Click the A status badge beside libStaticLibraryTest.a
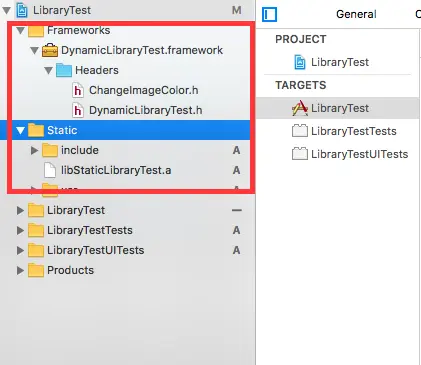This screenshot has width=421, height=365. point(236,170)
